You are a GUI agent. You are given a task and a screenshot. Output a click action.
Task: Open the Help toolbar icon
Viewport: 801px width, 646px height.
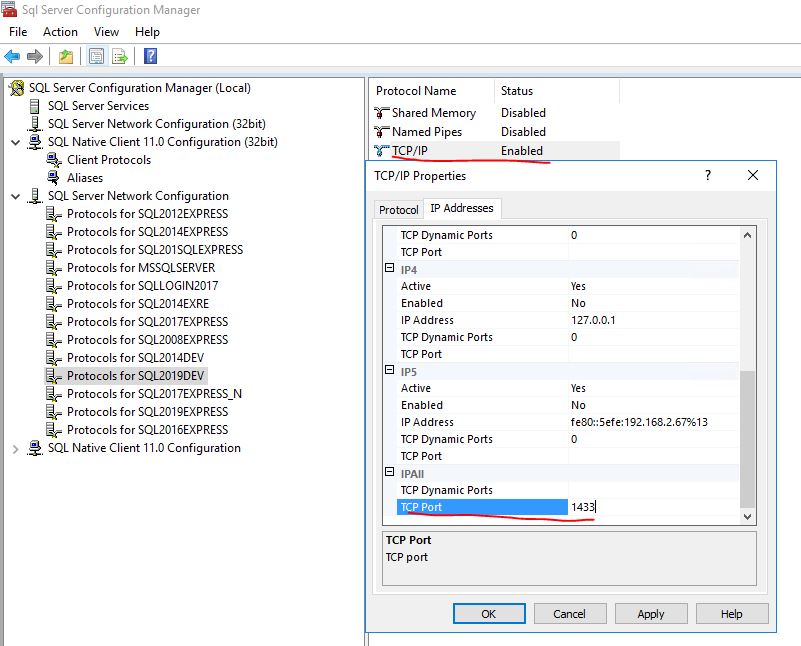point(151,56)
